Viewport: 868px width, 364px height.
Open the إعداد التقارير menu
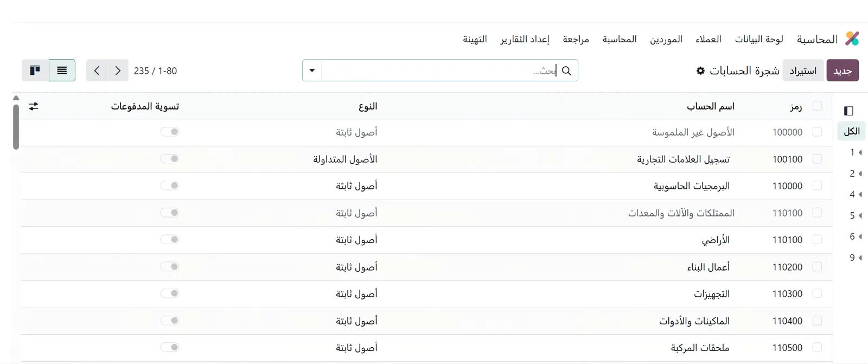coord(525,39)
